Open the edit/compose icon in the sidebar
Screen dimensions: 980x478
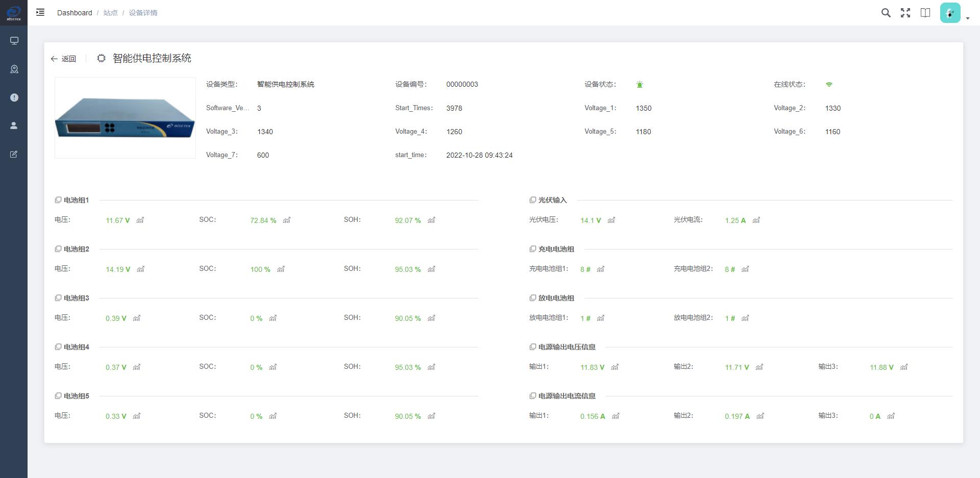pyautogui.click(x=14, y=154)
